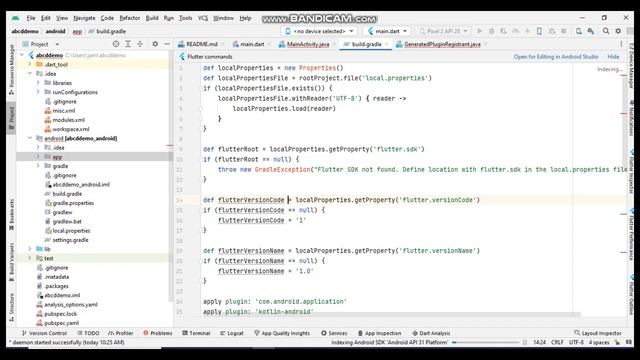Viewport: 640px width, 360px height.
Task: Collapse the top-level .idea folder
Action: pos(30,73)
